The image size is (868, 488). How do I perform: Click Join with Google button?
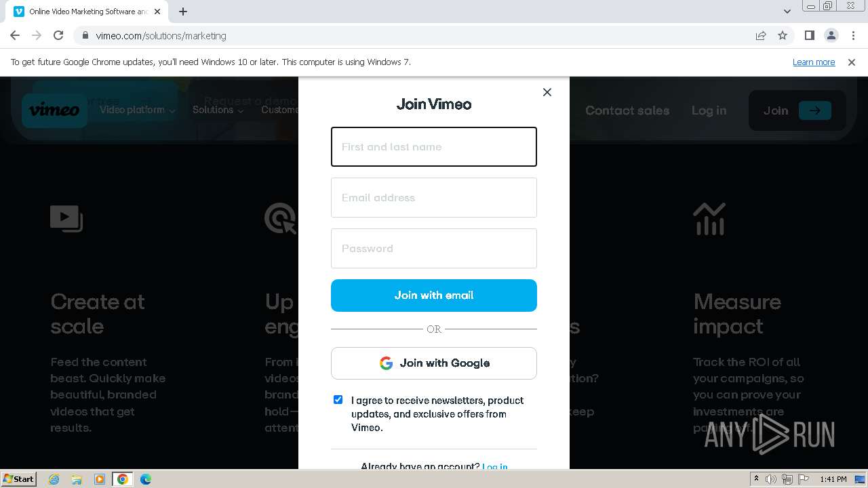point(434,363)
